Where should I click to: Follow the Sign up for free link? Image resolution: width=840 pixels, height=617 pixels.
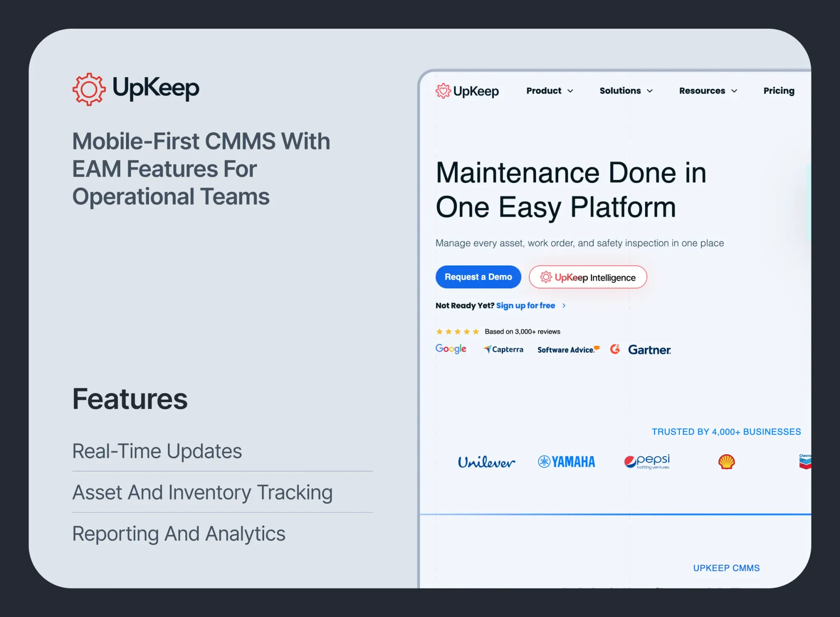click(x=525, y=306)
